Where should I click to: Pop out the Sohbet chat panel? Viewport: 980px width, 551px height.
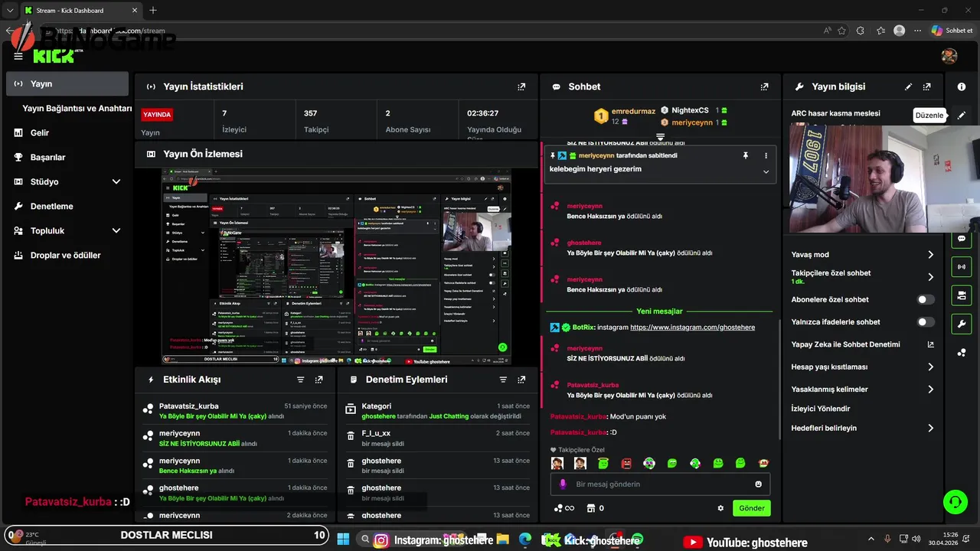764,86
